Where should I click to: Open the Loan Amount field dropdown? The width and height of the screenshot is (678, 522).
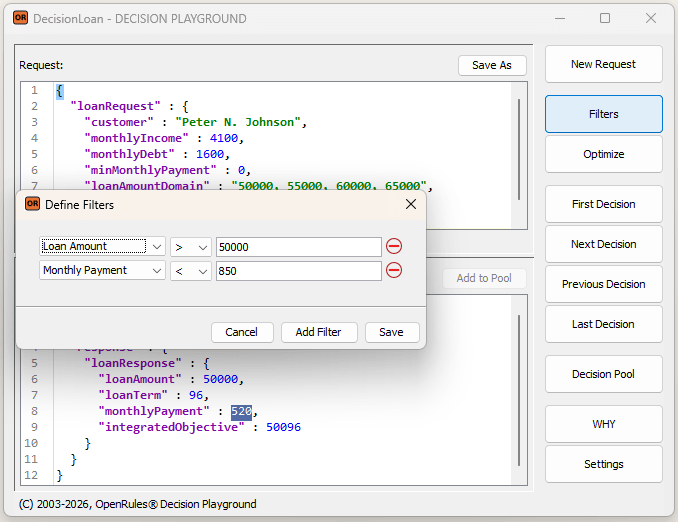pyautogui.click(x=102, y=246)
